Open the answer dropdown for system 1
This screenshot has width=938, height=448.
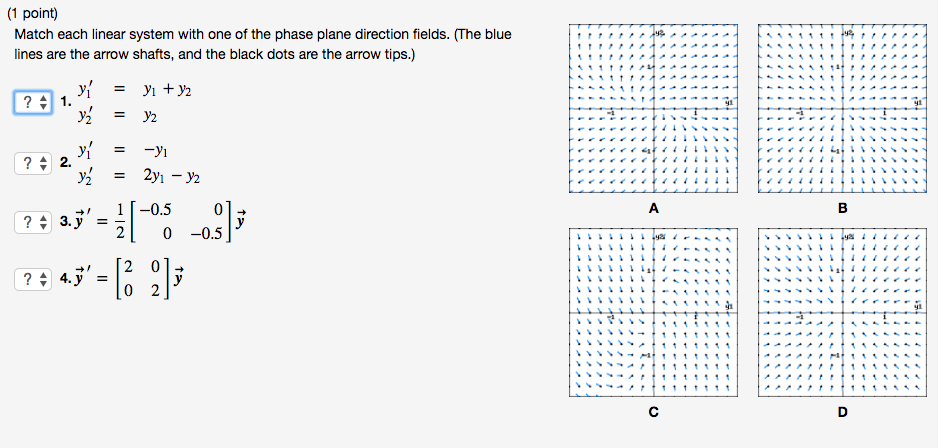tap(33, 103)
